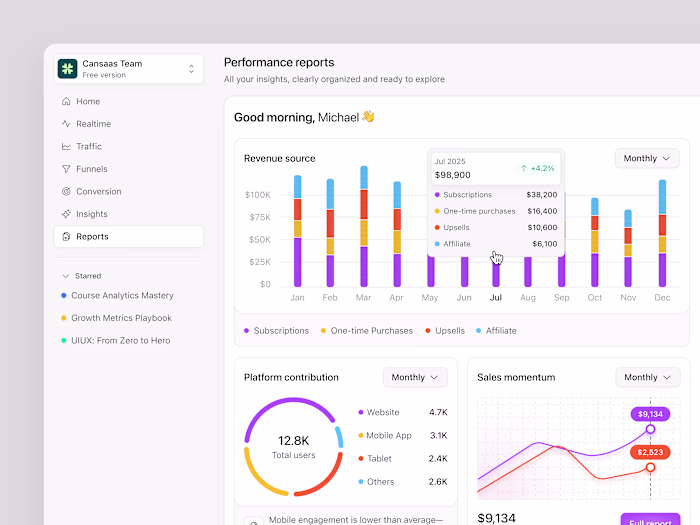
Task: Click the red arc of donut chart
Action: [x=329, y=480]
